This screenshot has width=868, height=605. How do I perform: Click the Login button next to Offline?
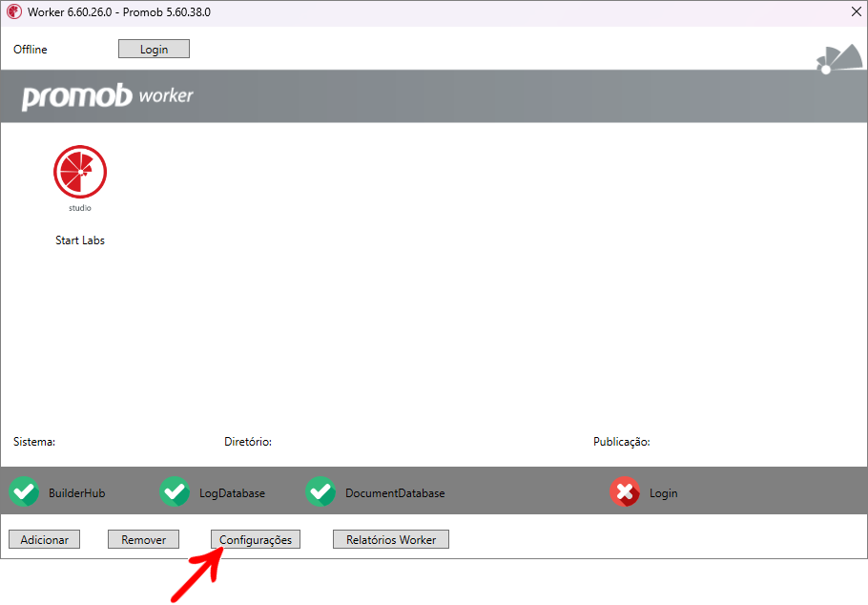154,49
